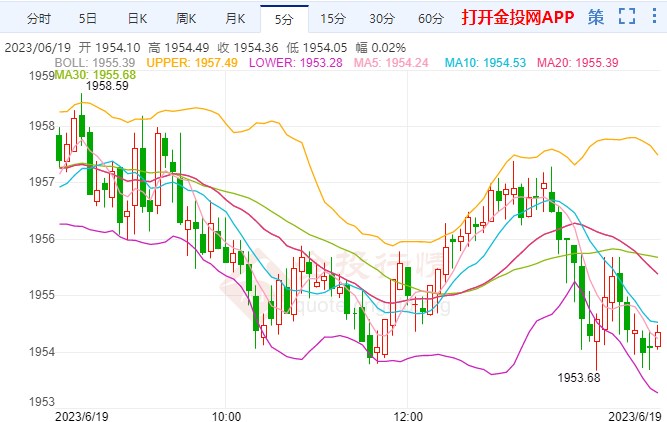Click the high marker 1958.59

point(107,86)
